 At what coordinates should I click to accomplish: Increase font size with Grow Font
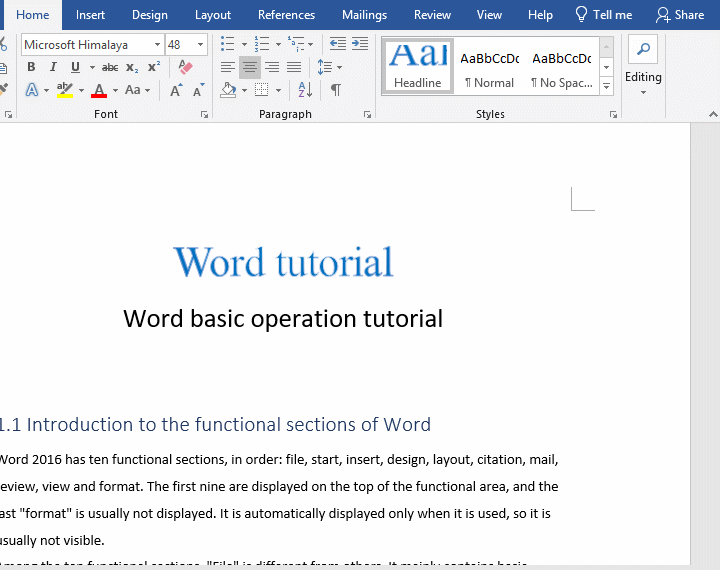click(176, 90)
